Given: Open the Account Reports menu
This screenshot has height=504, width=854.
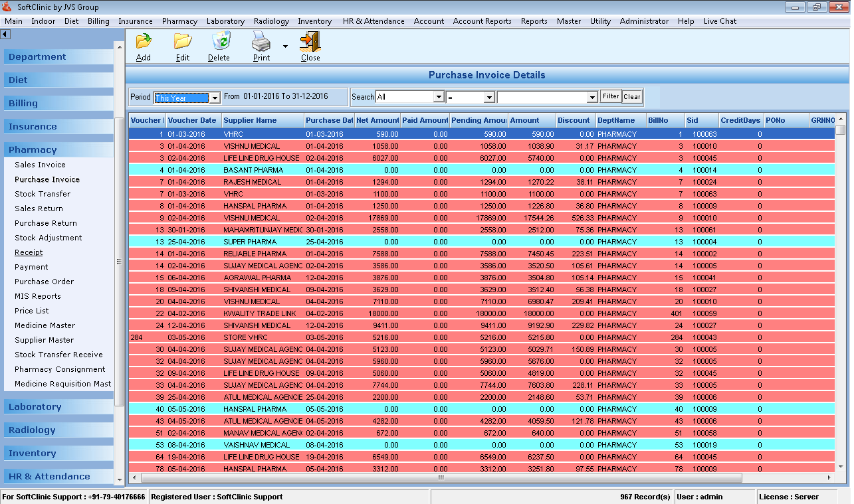Looking at the screenshot, I should tap(482, 21).
